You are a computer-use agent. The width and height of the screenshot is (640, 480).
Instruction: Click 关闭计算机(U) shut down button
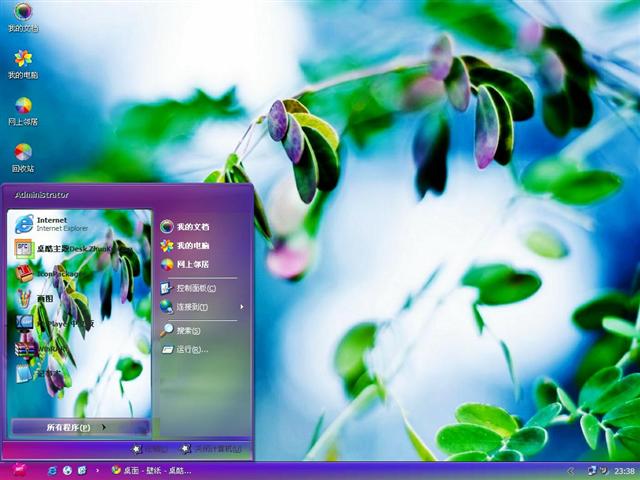pos(212,449)
